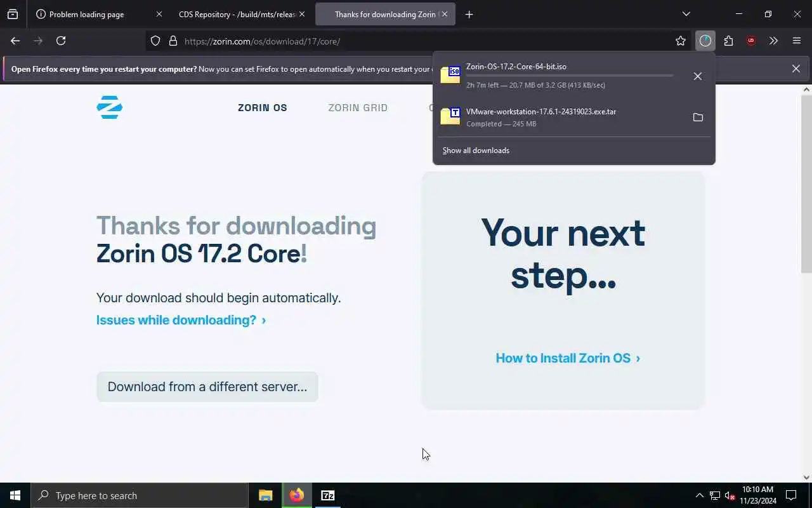The height and width of the screenshot is (508, 812).
Task: Show hidden system tray icons
Action: 700,495
